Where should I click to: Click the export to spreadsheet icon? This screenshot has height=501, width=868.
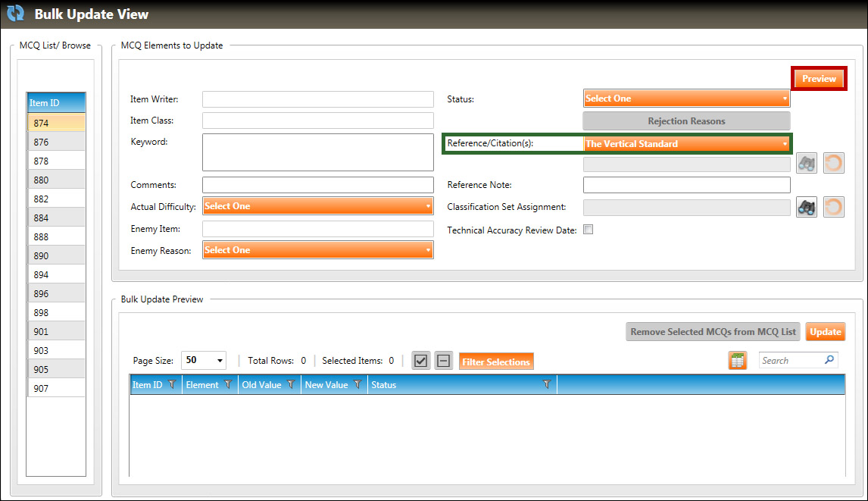(x=737, y=361)
